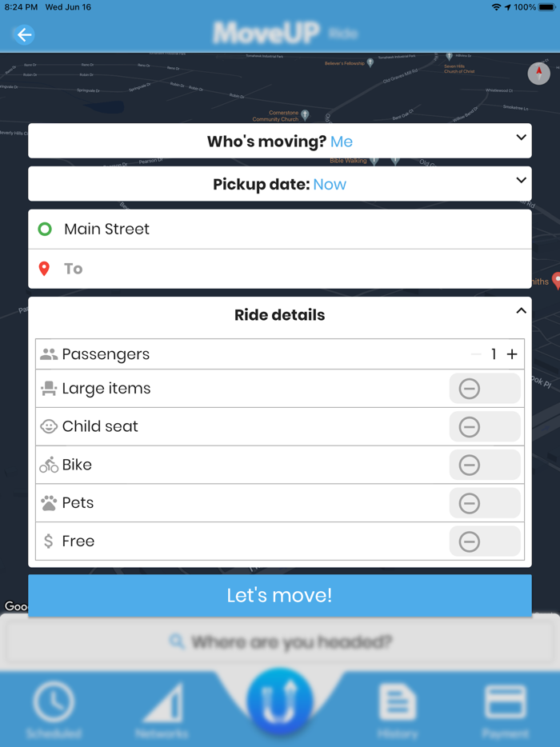The height and width of the screenshot is (747, 560).
Task: Collapse the Ride details section
Action: [x=521, y=310]
